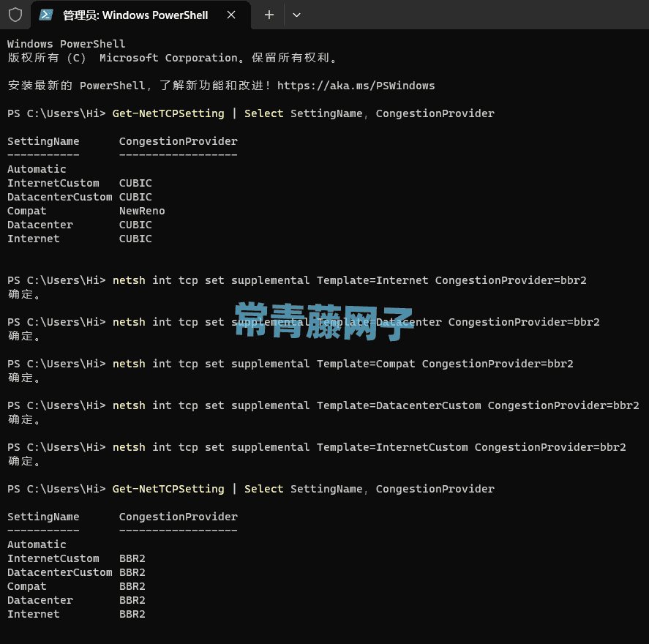This screenshot has width=649, height=644.
Task: Click the NewReno value in Compat row
Action: (x=142, y=211)
